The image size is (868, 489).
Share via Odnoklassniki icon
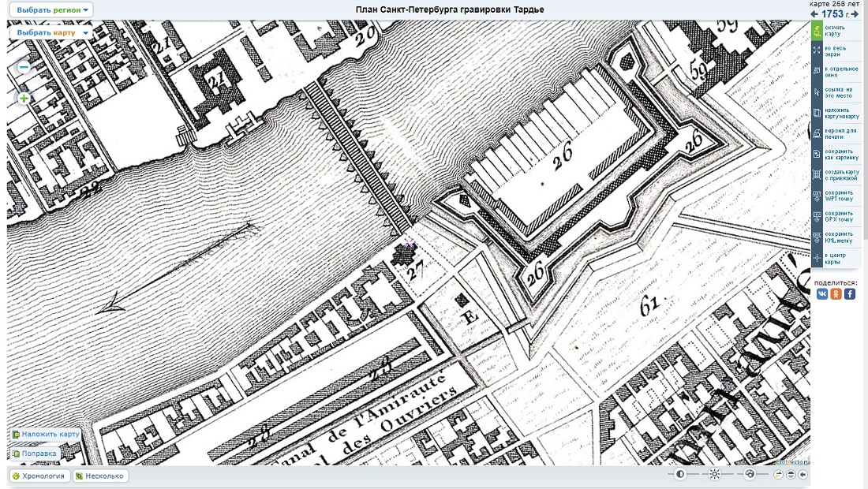[x=836, y=293]
